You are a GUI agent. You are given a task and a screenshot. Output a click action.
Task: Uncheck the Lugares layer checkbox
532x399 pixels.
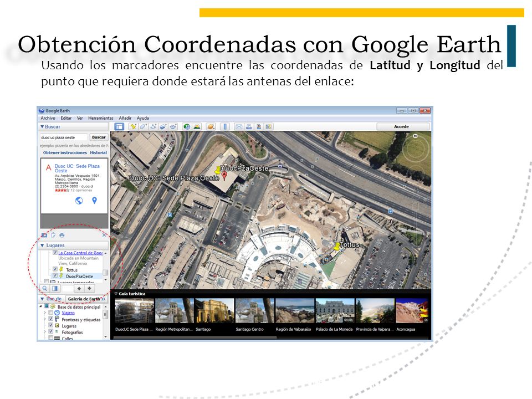coord(51,325)
